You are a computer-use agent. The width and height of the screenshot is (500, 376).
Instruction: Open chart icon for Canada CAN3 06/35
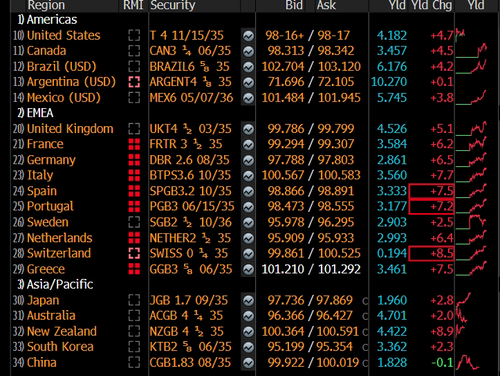(248, 51)
